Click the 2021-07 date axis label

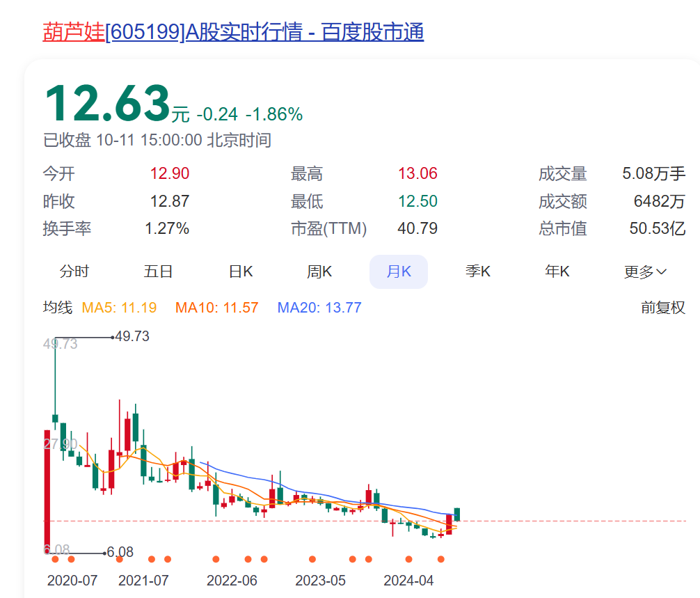pos(143,580)
